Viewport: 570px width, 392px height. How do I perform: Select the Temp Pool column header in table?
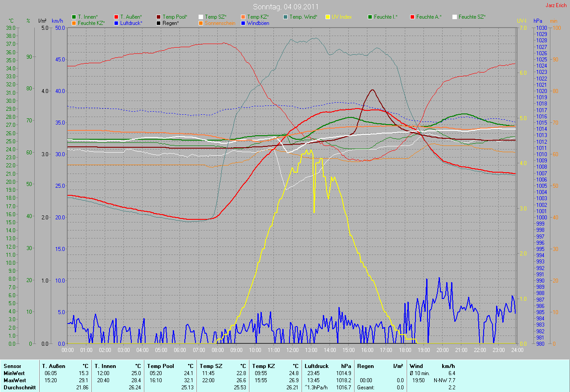tap(160, 366)
